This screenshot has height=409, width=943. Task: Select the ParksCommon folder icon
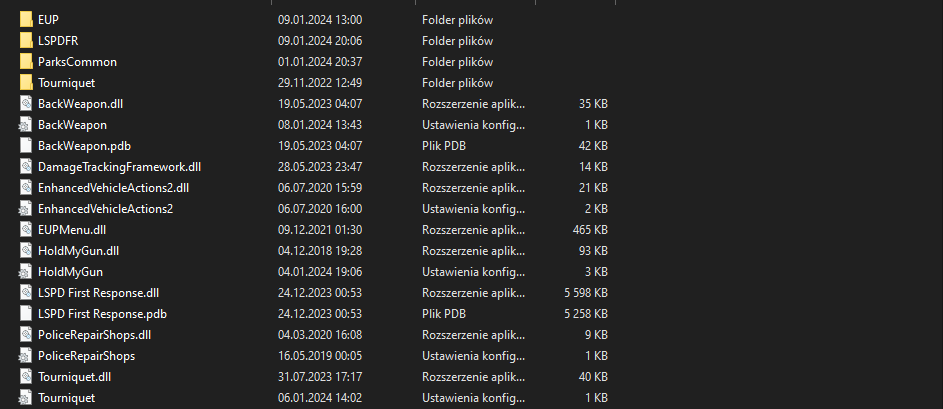[x=26, y=62]
